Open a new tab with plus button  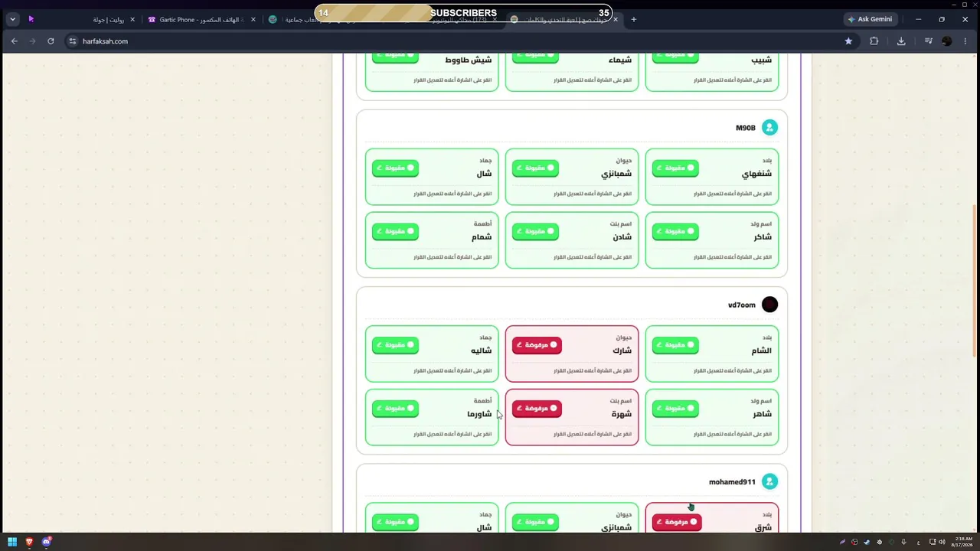click(x=633, y=19)
